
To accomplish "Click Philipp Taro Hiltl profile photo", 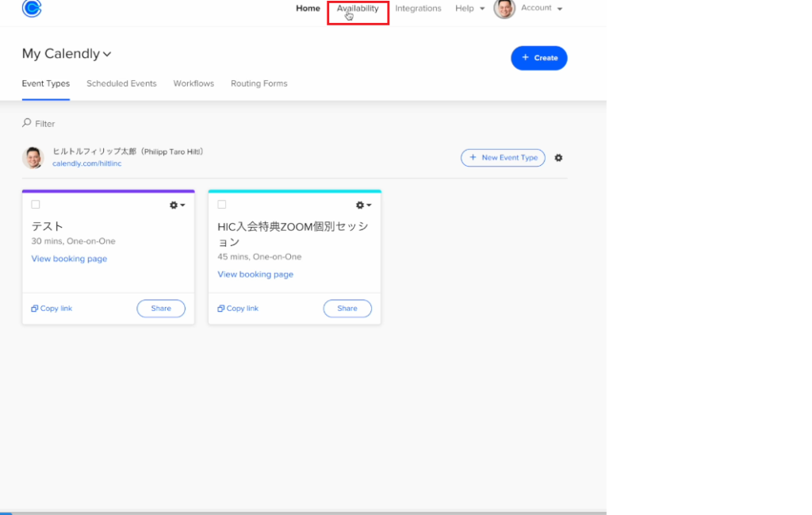I will point(33,157).
